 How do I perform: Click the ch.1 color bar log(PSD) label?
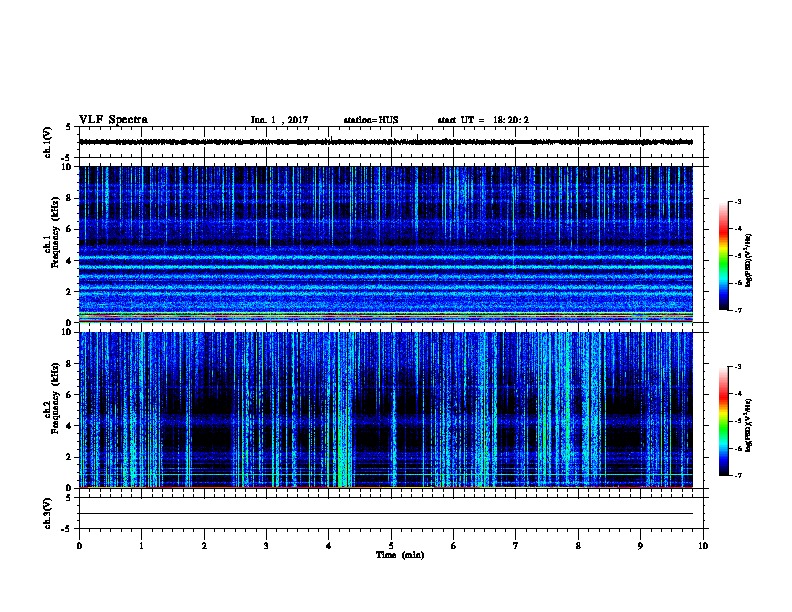[748, 260]
